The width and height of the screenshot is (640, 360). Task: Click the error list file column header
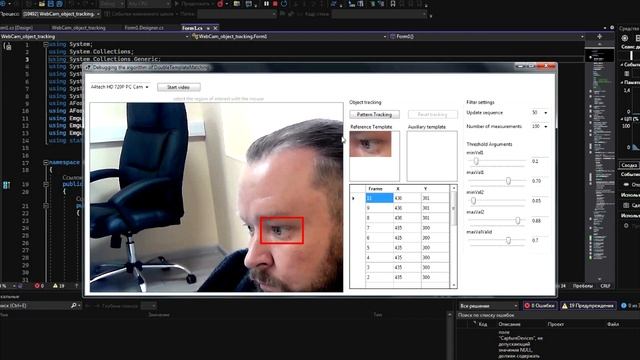point(613,324)
